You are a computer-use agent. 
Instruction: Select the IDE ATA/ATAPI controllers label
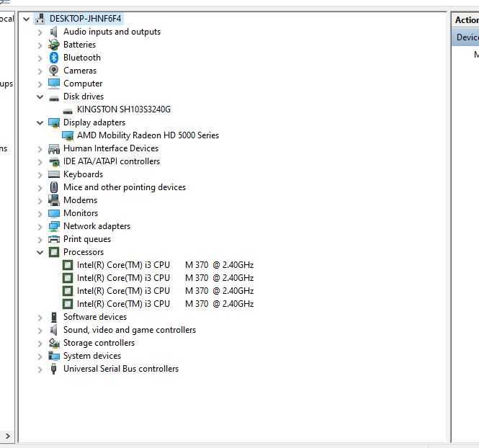coord(112,161)
